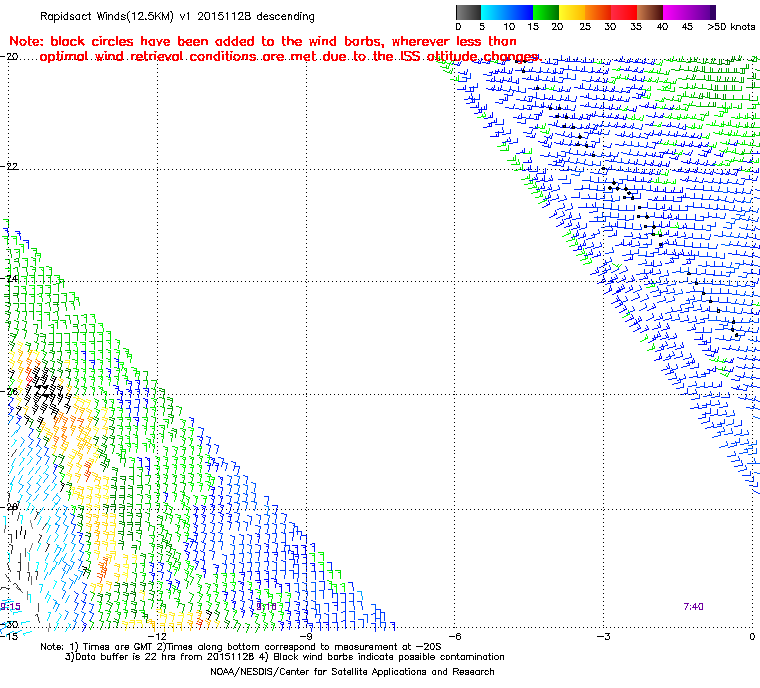
Task: Click the '-12' longitude label
Action: [157, 636]
